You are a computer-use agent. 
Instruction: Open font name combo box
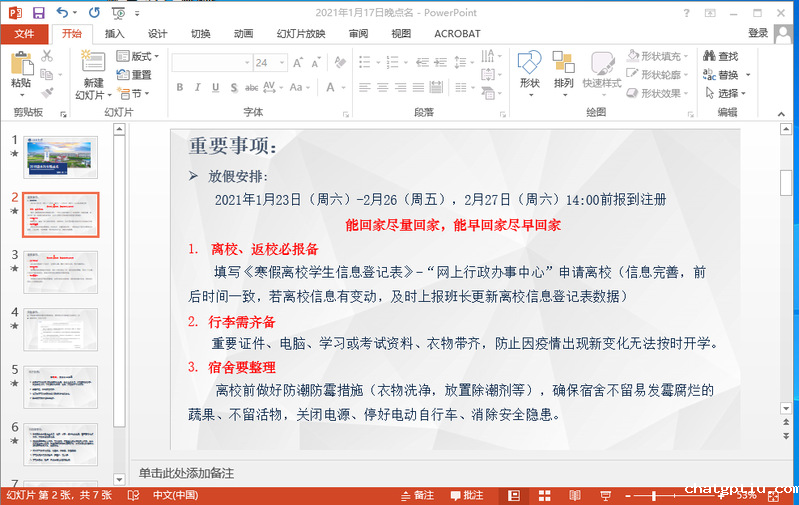212,63
